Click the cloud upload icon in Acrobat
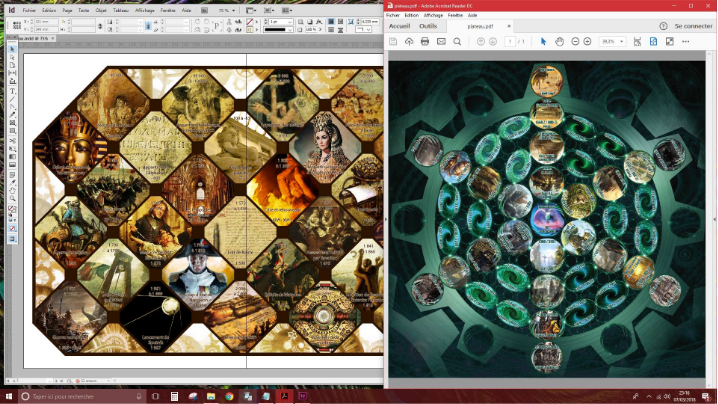718x404 pixels. point(409,42)
